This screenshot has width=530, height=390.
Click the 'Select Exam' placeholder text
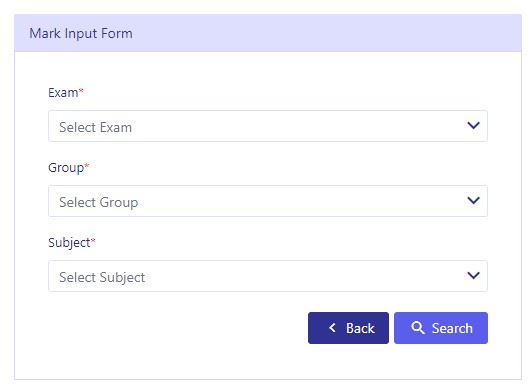95,127
